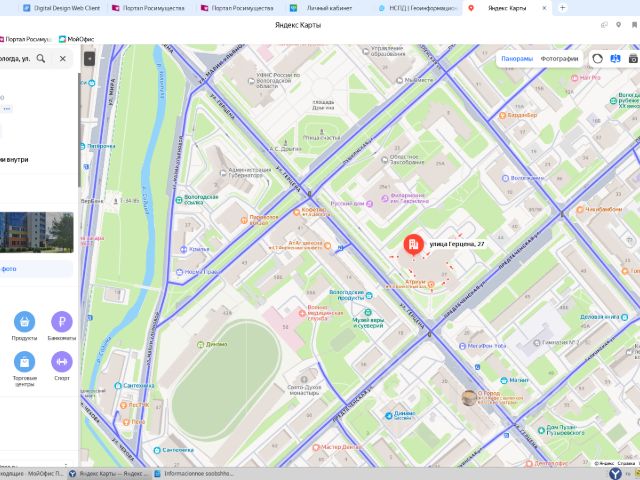Click the О'Город restaurant photo marker

pos(469,398)
